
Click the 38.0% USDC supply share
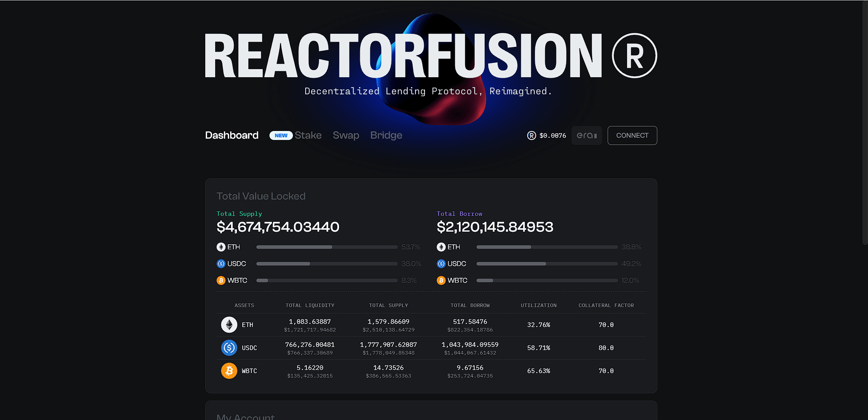(411, 264)
